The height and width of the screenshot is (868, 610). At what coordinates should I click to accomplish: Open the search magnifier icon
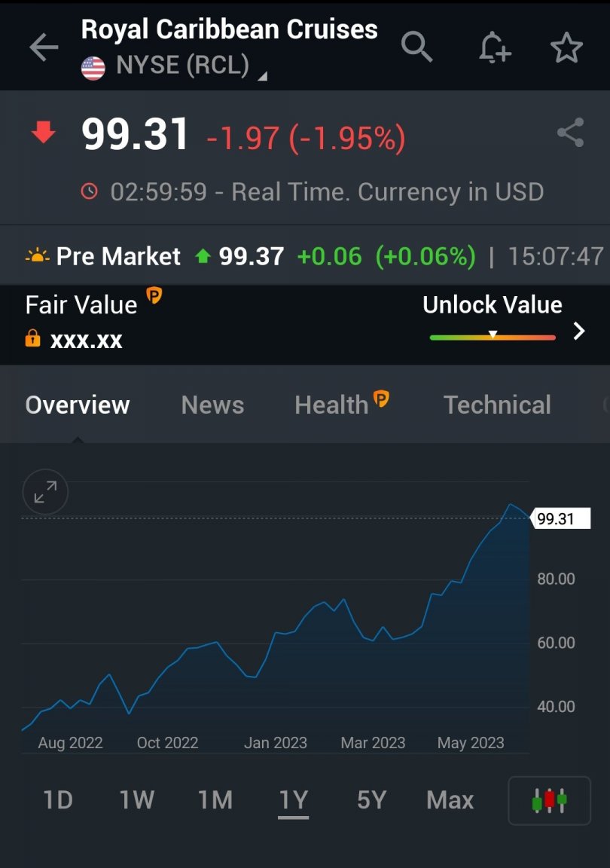(416, 47)
